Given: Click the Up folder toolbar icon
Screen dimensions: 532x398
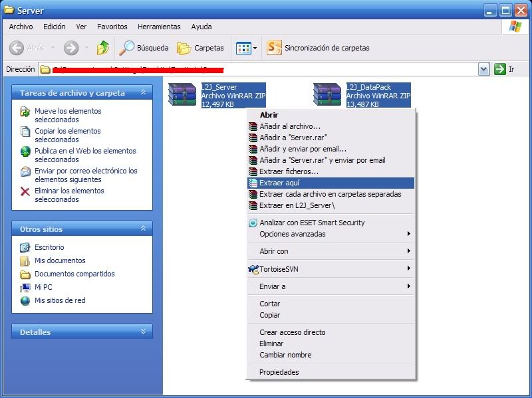Looking at the screenshot, I should [103, 48].
